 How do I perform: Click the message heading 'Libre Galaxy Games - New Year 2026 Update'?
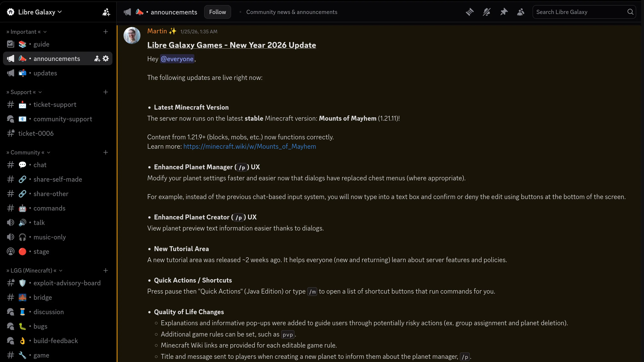click(232, 45)
